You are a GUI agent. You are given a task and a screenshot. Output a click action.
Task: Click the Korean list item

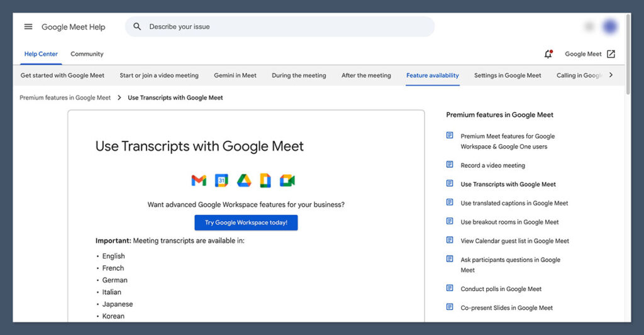(113, 316)
